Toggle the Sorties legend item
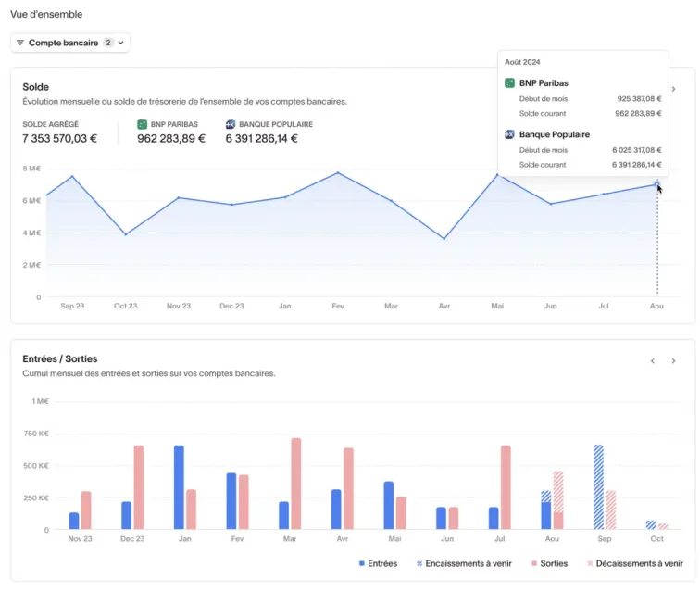The image size is (700, 591). [550, 564]
